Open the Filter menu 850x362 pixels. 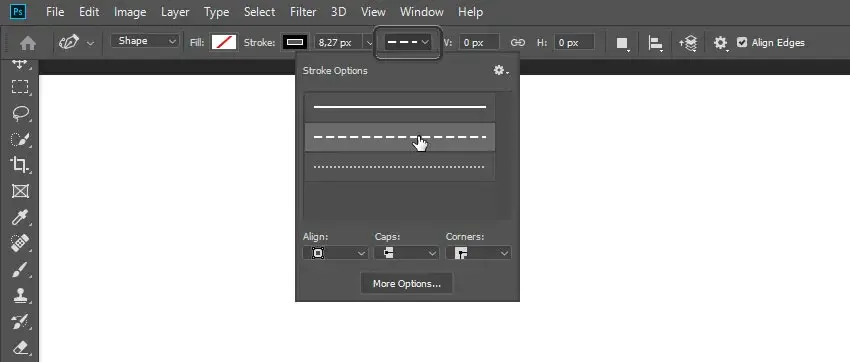[303, 12]
